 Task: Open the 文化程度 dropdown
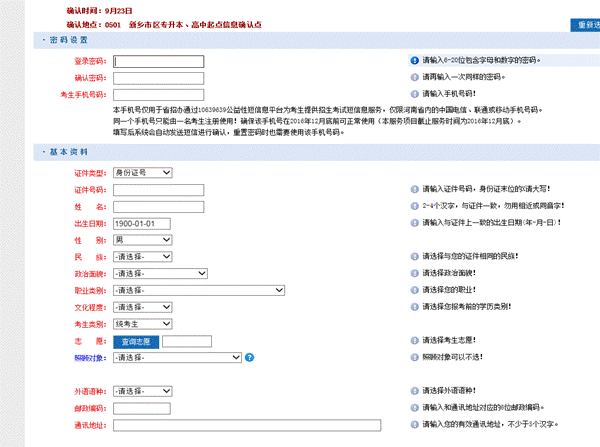coord(142,307)
